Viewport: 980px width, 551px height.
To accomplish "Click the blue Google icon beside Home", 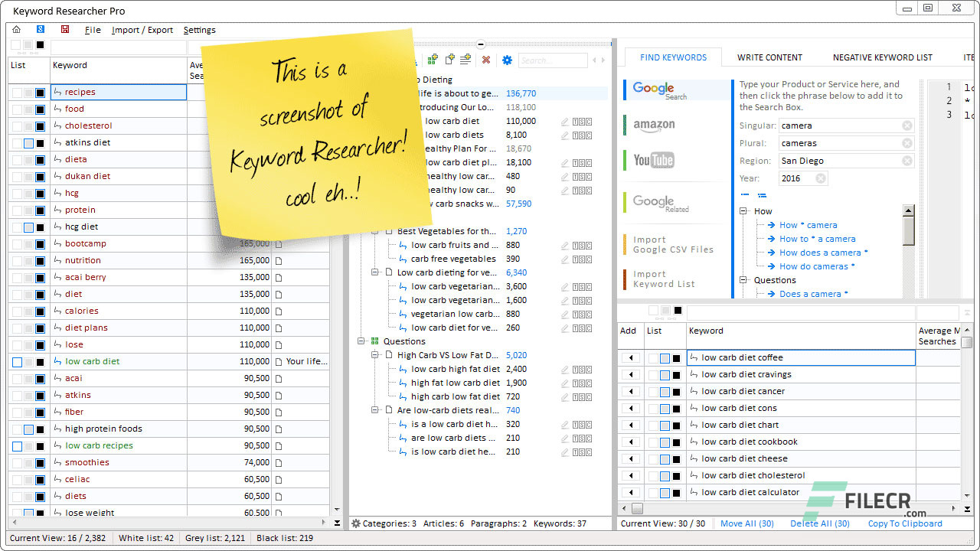I will tap(41, 30).
